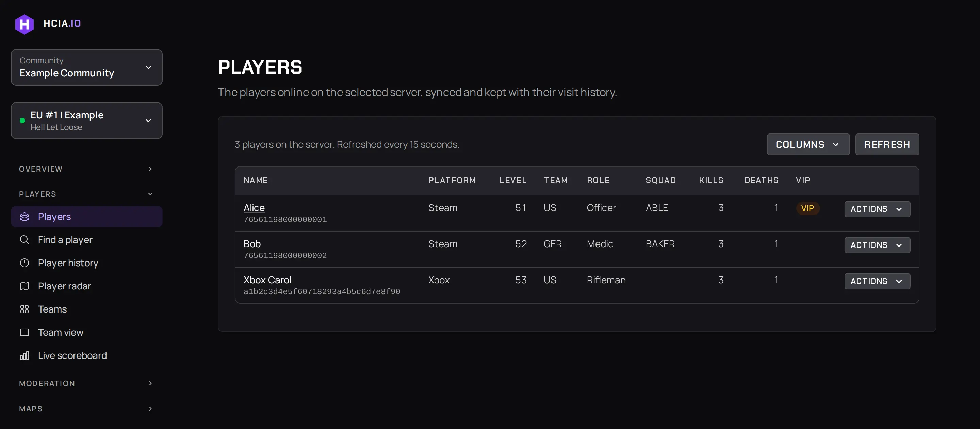The height and width of the screenshot is (429, 980).
Task: Open Xbox Carol's player profile link
Action: [267, 280]
